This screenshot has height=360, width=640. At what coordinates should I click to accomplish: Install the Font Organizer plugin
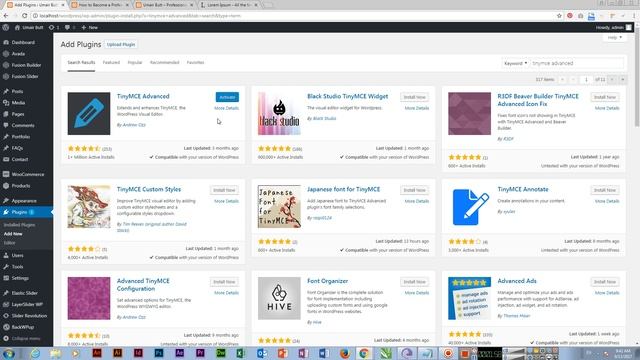pos(414,282)
